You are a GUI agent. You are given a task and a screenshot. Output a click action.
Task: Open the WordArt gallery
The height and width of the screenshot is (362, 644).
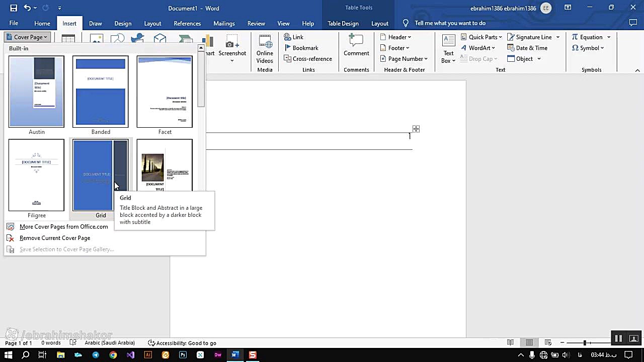(x=478, y=48)
